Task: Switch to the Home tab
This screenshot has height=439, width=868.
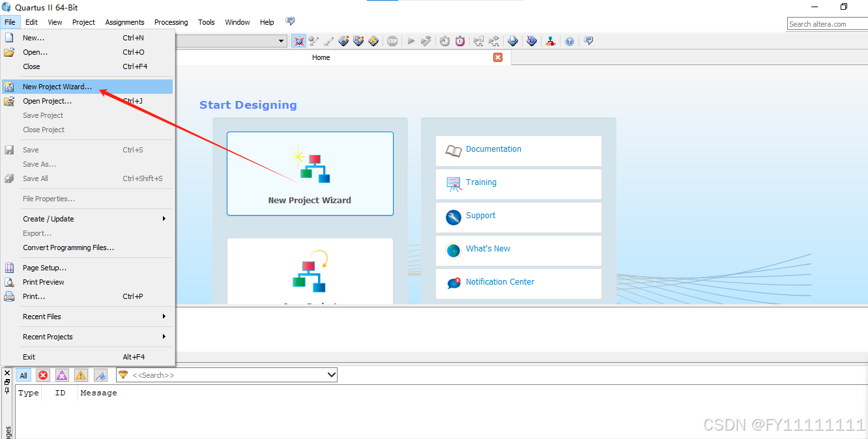Action: [x=321, y=57]
